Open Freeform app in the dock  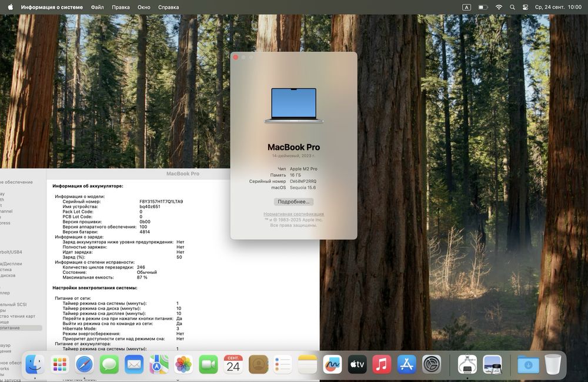(x=332, y=364)
